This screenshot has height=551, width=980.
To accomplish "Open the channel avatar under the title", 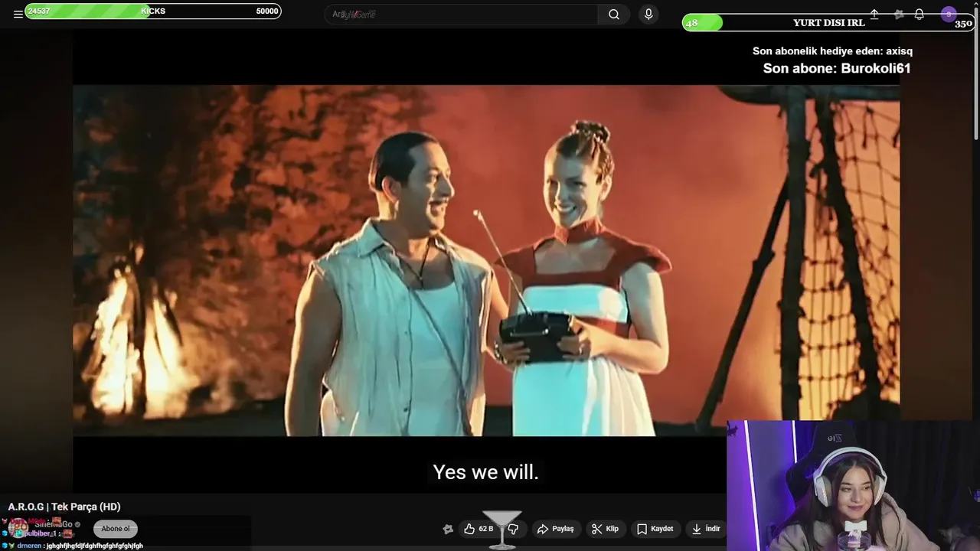I will tap(18, 528).
